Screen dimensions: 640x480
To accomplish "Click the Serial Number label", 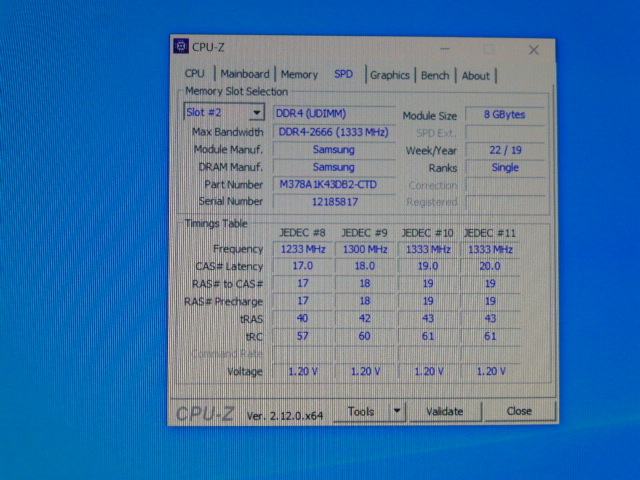I will tap(231, 202).
